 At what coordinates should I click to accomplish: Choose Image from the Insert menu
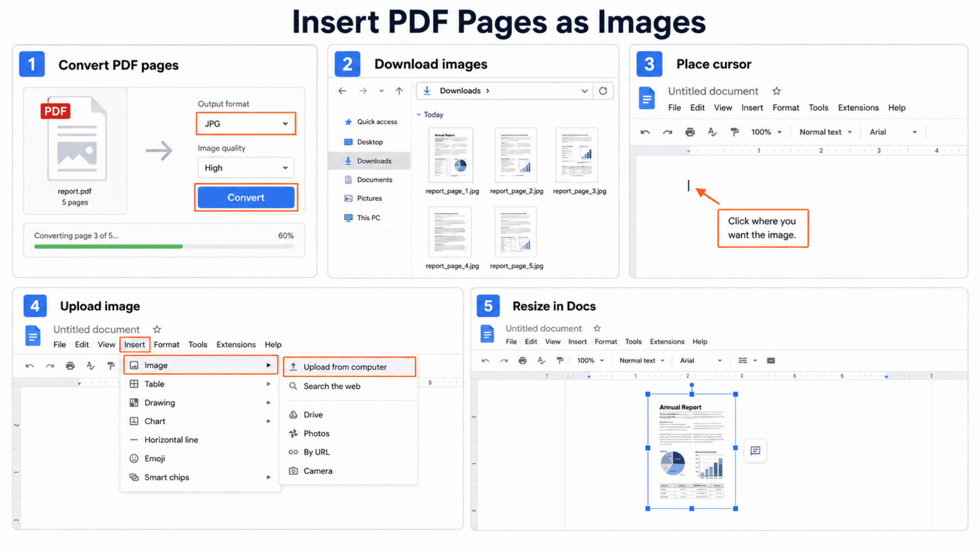(200, 365)
